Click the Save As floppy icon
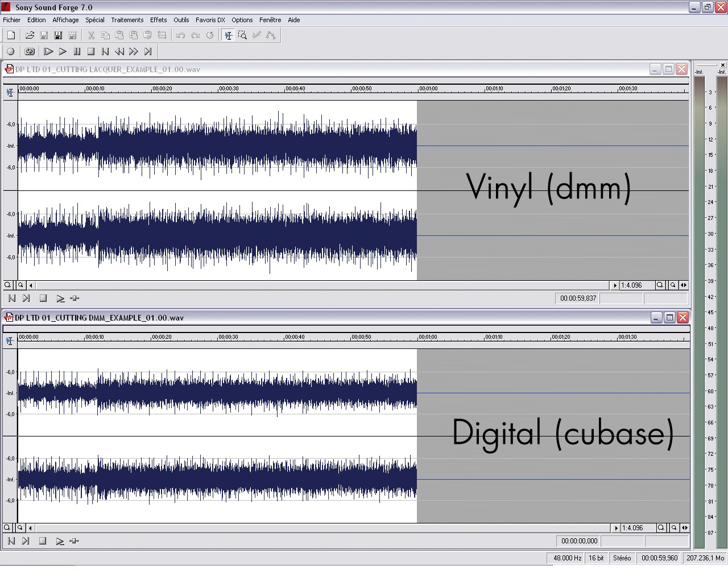Image resolution: width=728 pixels, height=582 pixels. click(x=58, y=35)
